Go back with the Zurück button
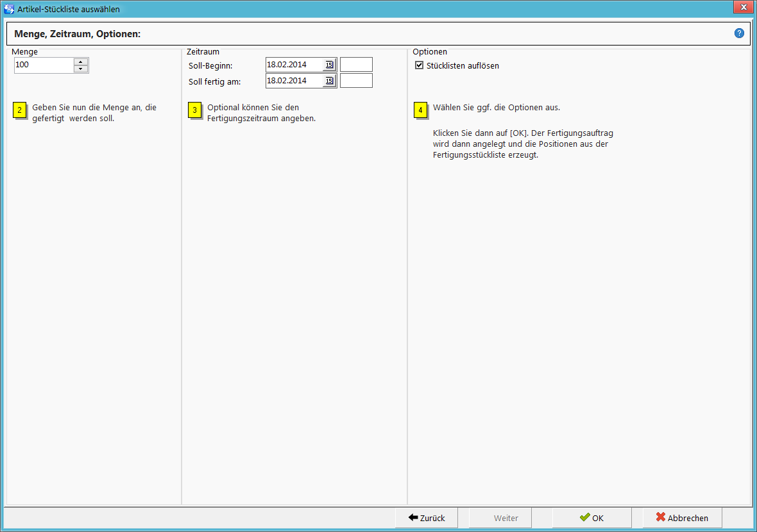 tap(427, 518)
